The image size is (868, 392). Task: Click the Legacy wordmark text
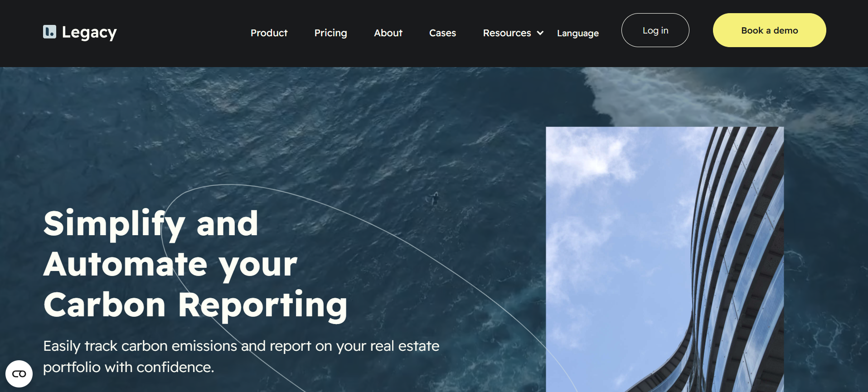click(89, 33)
